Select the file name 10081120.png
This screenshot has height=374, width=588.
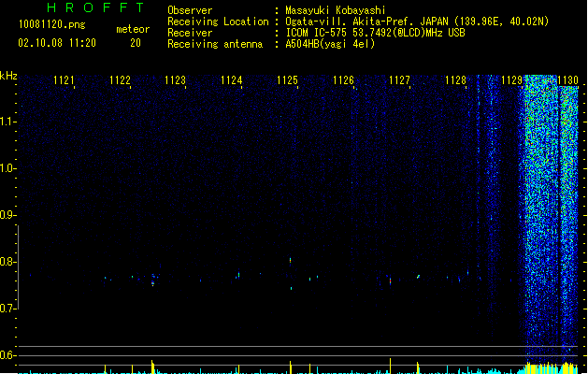click(52, 24)
